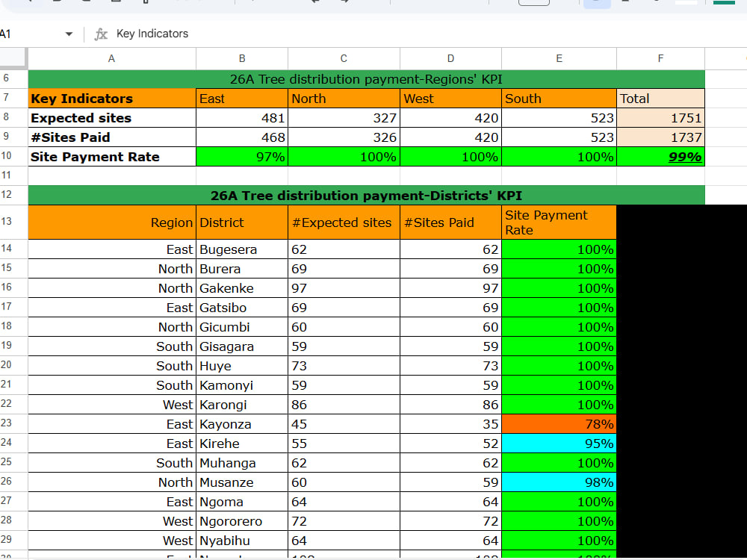Screen dimensions: 747x560
Task: Select the "East" column heading in row 7
Action: [x=242, y=99]
